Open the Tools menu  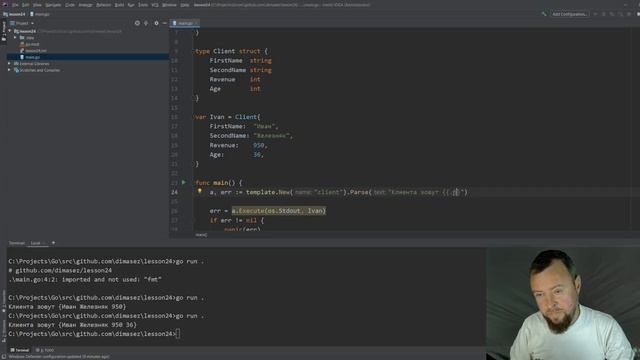point(143,5)
